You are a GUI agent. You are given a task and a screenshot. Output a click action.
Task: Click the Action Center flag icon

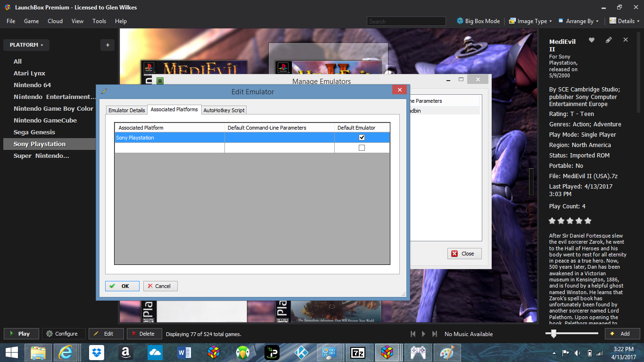point(565,353)
